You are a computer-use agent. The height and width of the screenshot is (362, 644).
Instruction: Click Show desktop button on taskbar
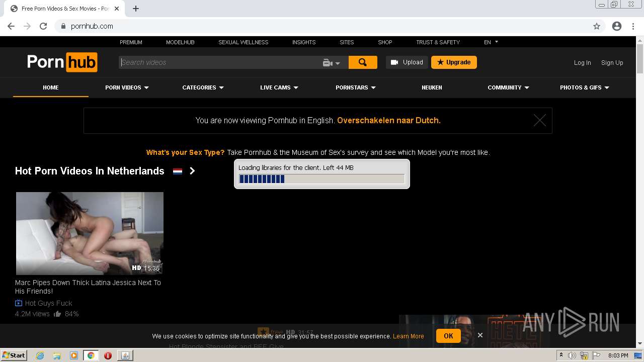(x=638, y=355)
